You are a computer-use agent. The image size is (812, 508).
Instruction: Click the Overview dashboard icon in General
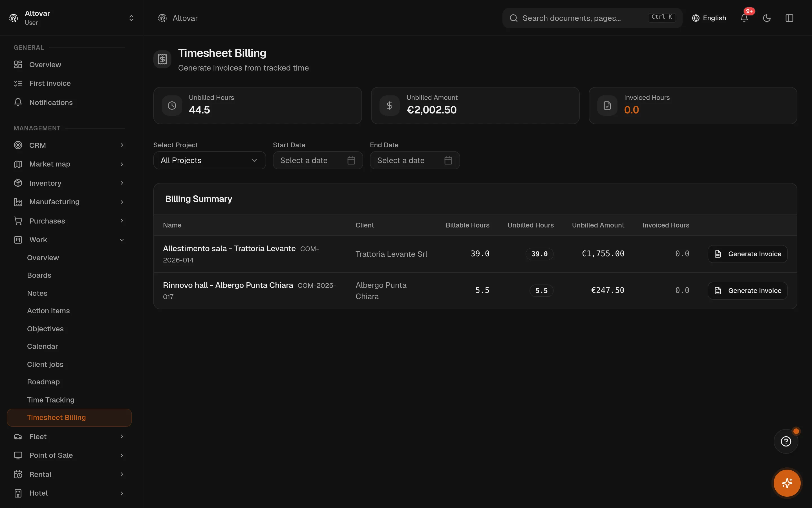(x=18, y=65)
